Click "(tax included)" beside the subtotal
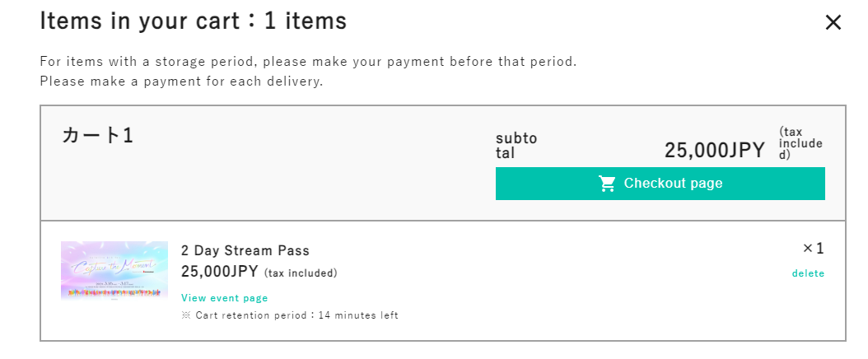868x359 pixels. point(800,142)
